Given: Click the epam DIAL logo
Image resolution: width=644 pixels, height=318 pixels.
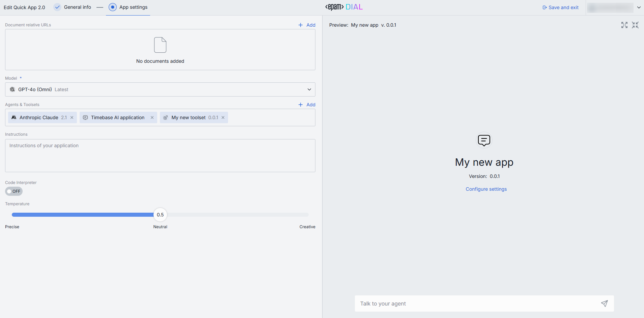Looking at the screenshot, I should pos(344,7).
